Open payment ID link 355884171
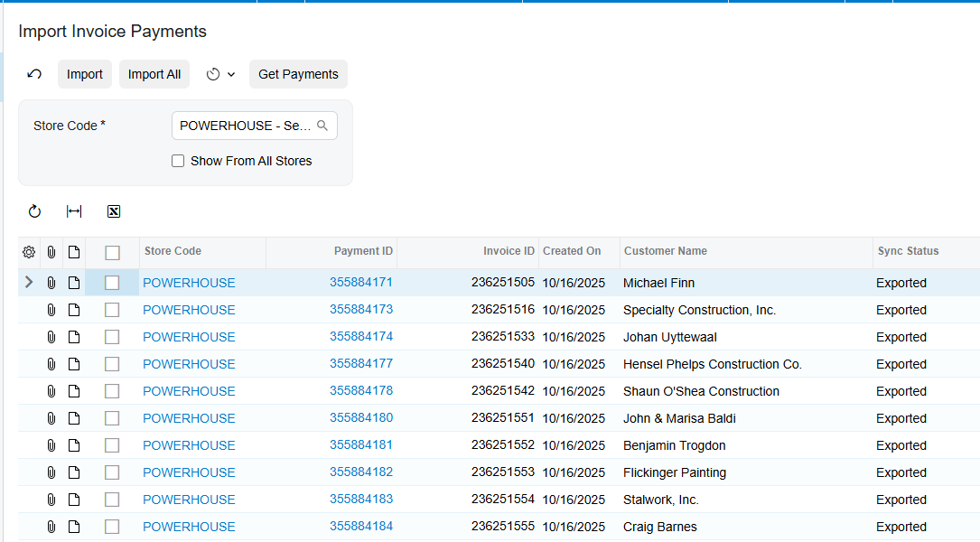Screen dimensions: 980x542 pyautogui.click(x=361, y=282)
